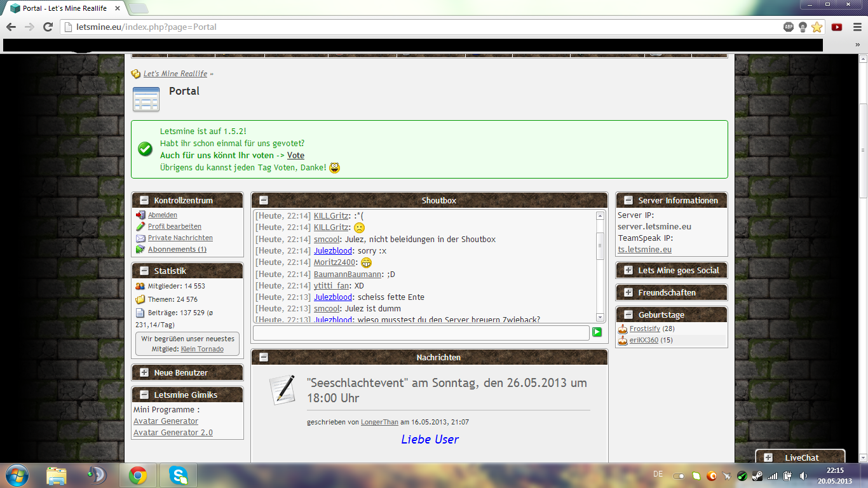Reload the page with the refresh icon
This screenshot has width=868, height=488.
tap(48, 27)
